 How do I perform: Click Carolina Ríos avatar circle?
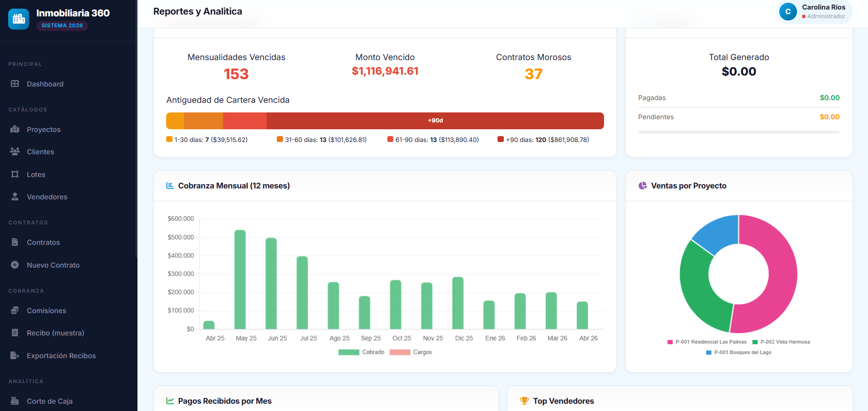point(788,12)
